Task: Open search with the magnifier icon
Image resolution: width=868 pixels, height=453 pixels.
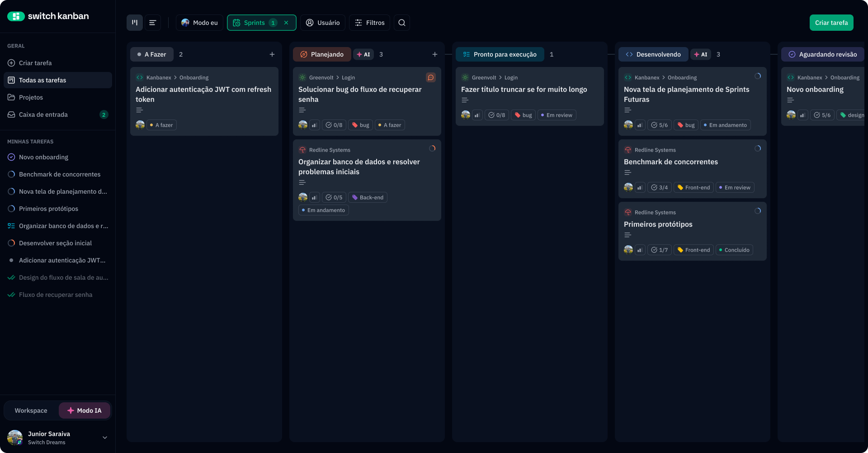Action: point(401,22)
